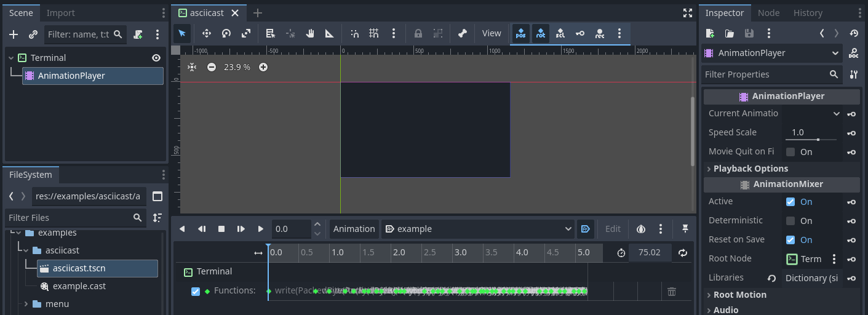Delete the Functions track
The image size is (868, 315).
click(672, 292)
